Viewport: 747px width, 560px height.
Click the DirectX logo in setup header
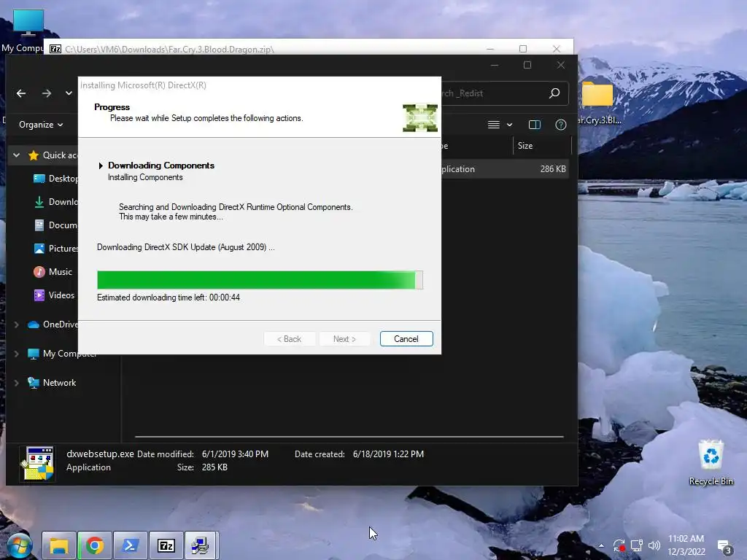click(419, 117)
